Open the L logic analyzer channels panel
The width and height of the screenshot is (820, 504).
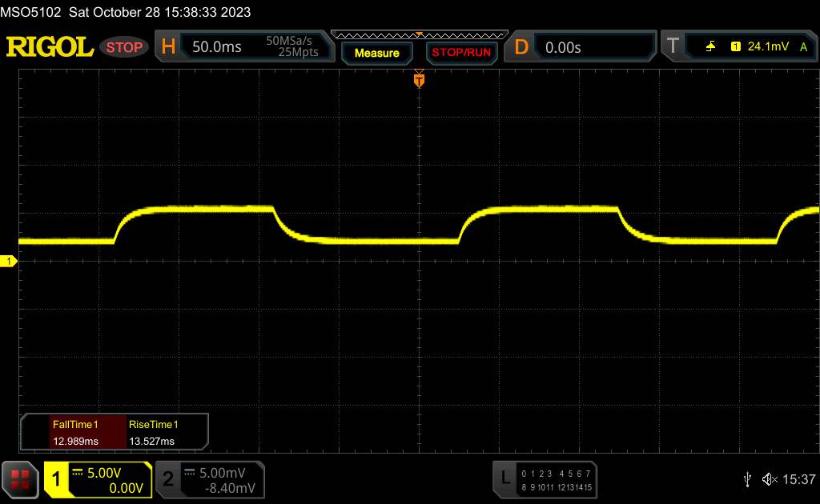(504, 479)
